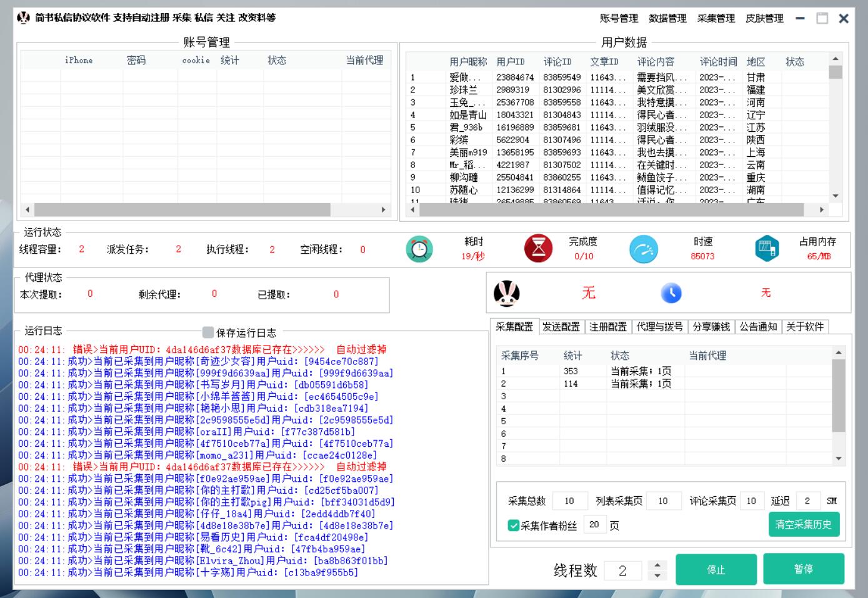Click the alarm clock elapsed time icon

(x=419, y=249)
